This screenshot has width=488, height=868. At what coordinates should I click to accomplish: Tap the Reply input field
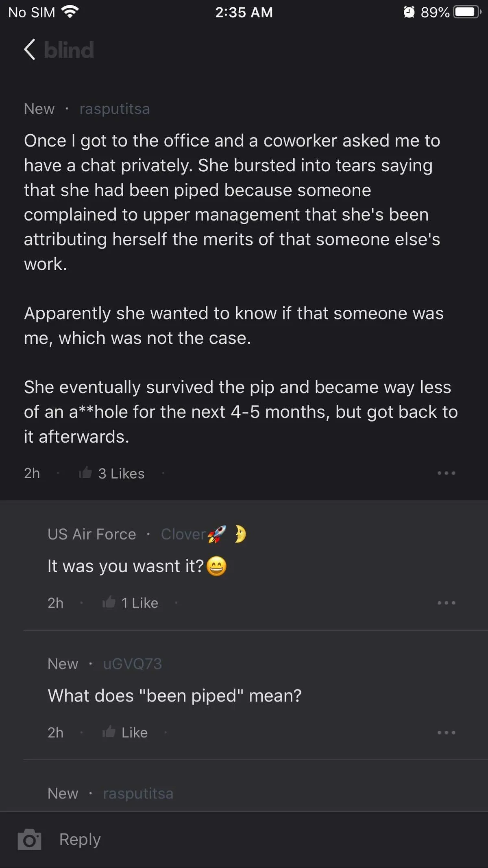pyautogui.click(x=244, y=840)
